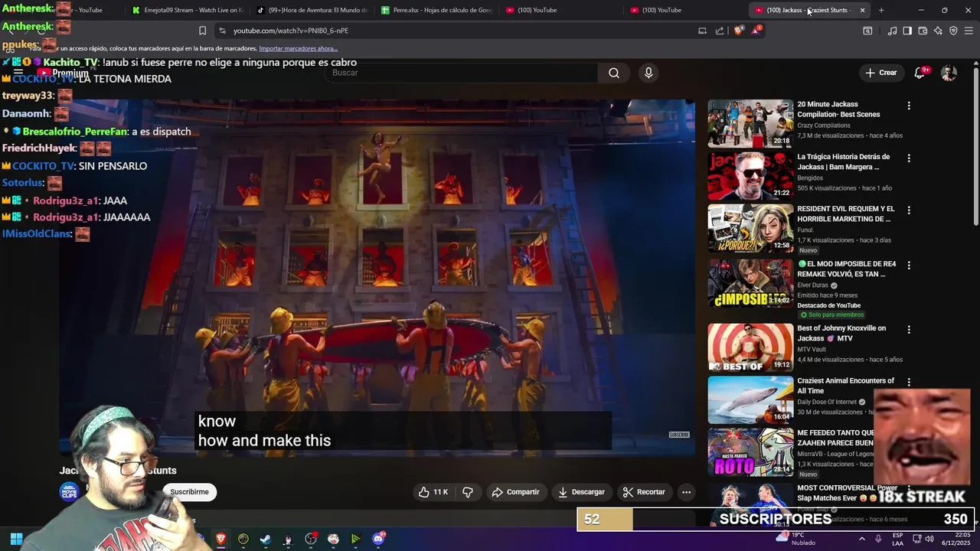Screen dimensions: 980x551
Task: Open options for Best of Johnny Knoxville
Action: [909, 329]
